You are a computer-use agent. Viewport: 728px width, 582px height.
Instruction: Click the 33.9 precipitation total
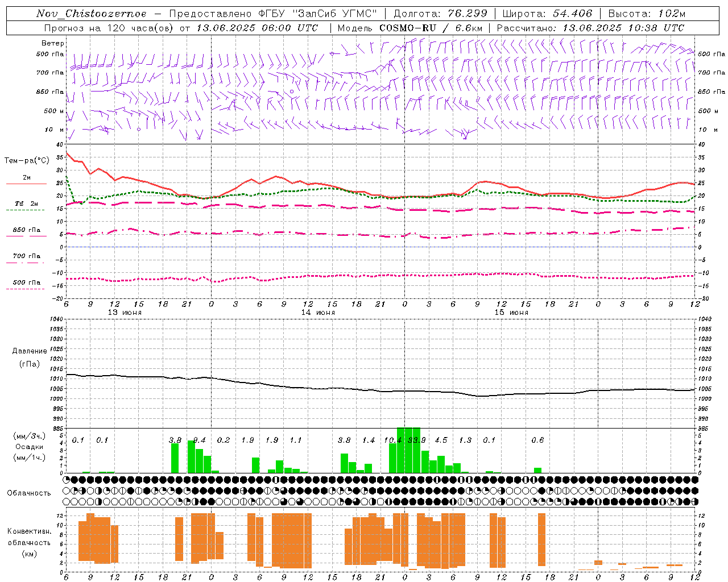click(x=417, y=440)
